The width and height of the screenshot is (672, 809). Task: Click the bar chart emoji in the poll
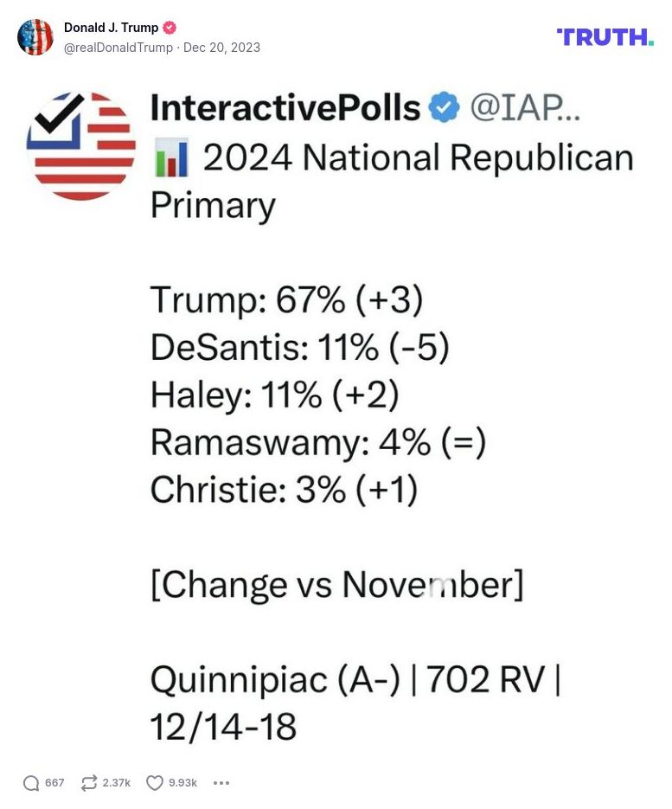[170, 158]
